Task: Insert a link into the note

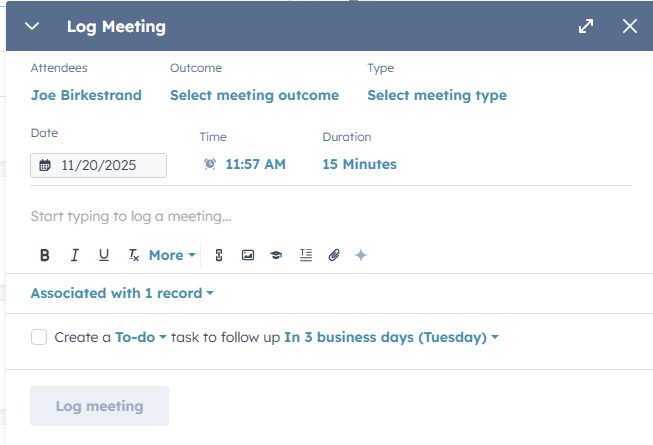Action: [219, 255]
